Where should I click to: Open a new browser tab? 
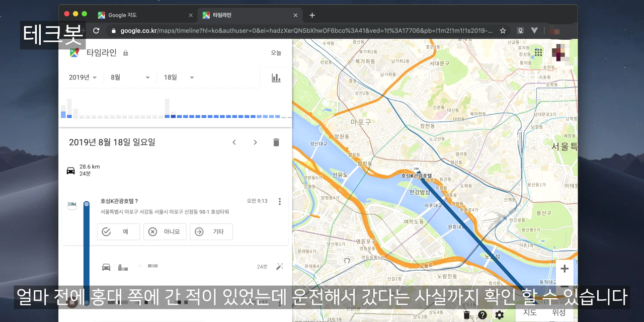coord(312,15)
